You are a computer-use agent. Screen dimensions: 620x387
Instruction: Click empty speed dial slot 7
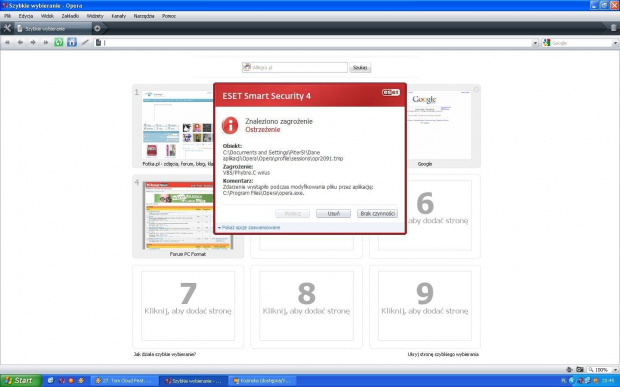[x=188, y=306]
